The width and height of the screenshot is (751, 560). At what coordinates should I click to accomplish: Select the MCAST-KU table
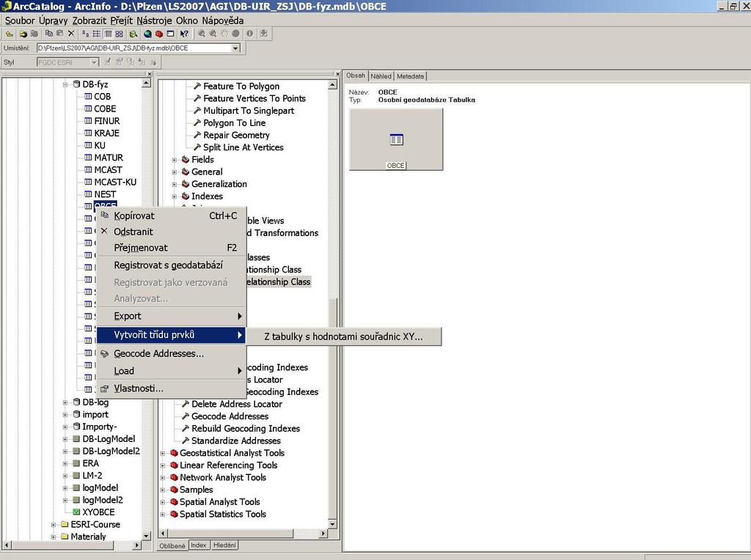115,182
